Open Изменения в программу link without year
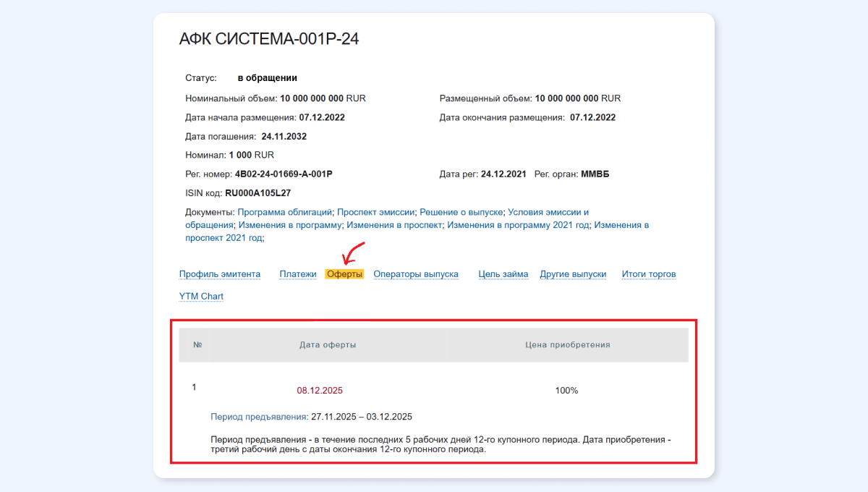This screenshot has height=492, width=868. [290, 225]
